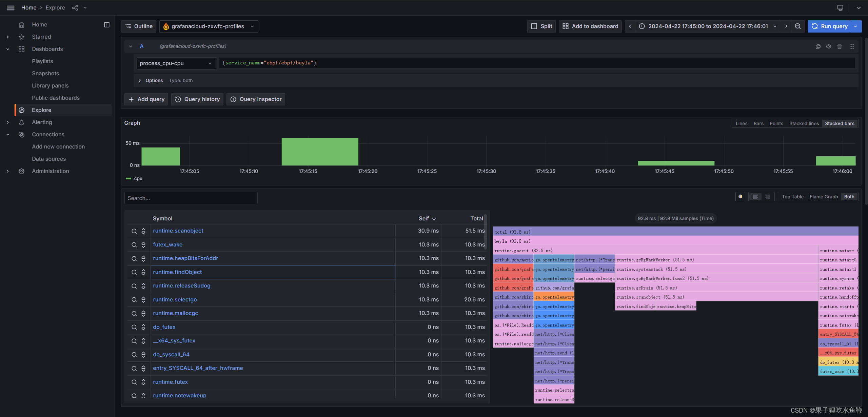Toggle query A visibility eye icon
This screenshot has width=868, height=417.
(x=828, y=46)
